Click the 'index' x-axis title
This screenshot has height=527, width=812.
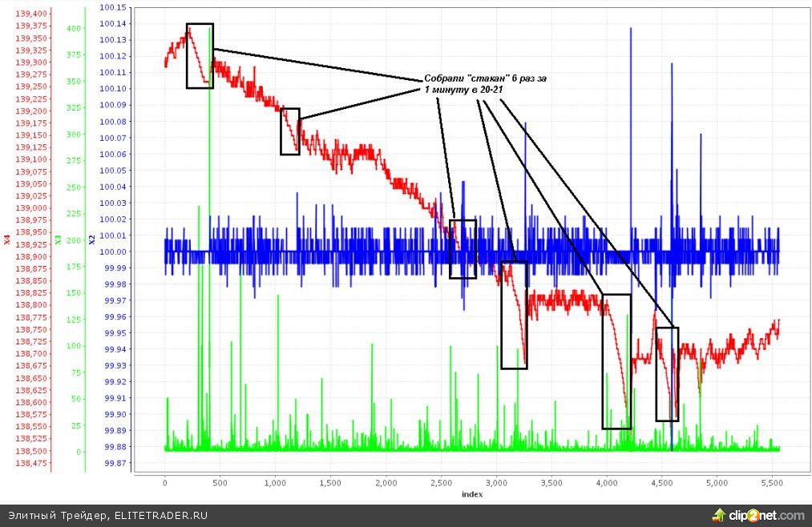coord(472,494)
